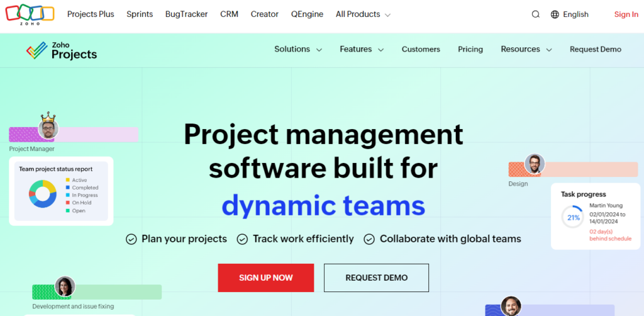Click the Zoho logo in top bar
644x316 pixels.
(x=30, y=15)
